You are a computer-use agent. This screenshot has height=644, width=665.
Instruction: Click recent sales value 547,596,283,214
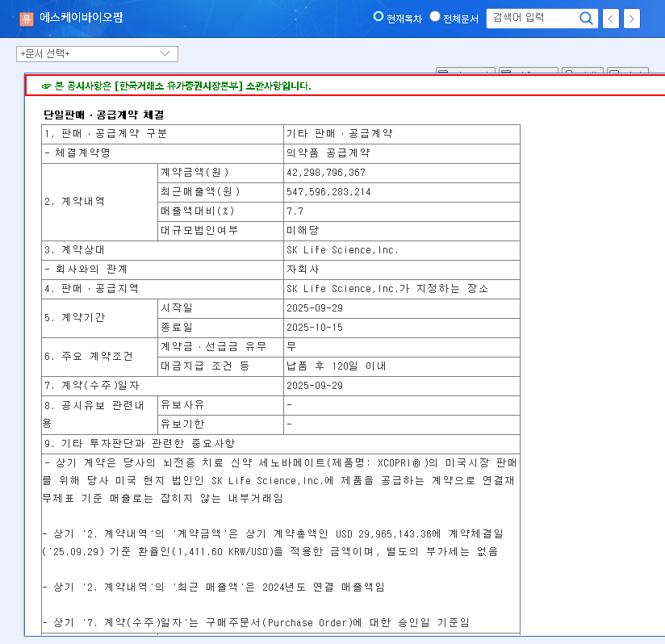328,192
